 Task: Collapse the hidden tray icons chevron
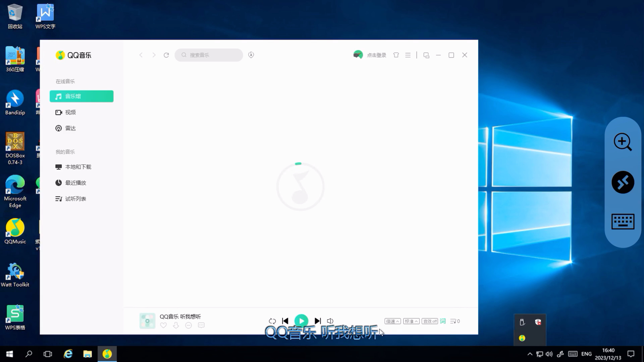530,354
